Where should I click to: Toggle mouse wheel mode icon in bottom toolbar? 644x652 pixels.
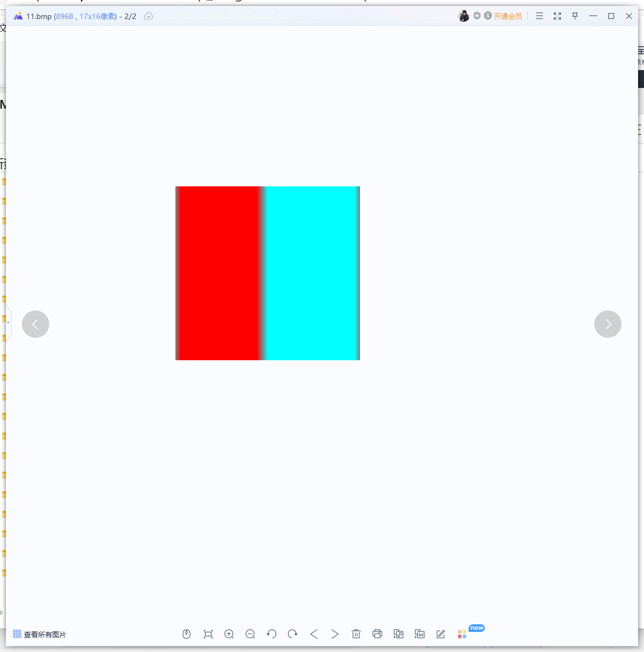coord(187,634)
